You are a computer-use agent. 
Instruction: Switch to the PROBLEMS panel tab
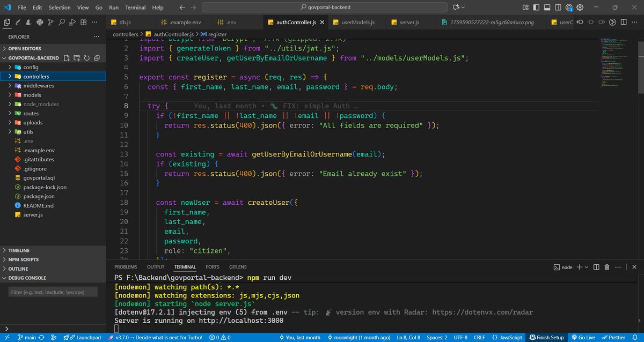[x=126, y=267]
